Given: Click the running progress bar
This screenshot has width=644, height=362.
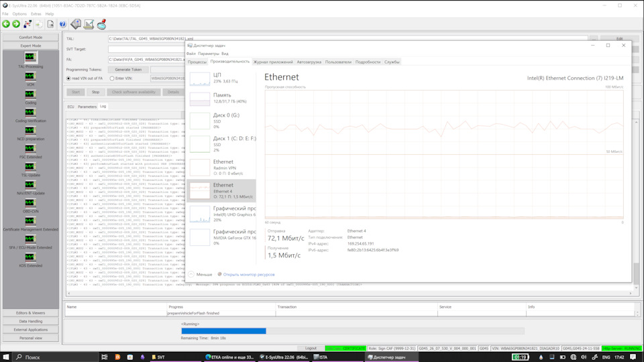Looking at the screenshot, I should [x=352, y=330].
